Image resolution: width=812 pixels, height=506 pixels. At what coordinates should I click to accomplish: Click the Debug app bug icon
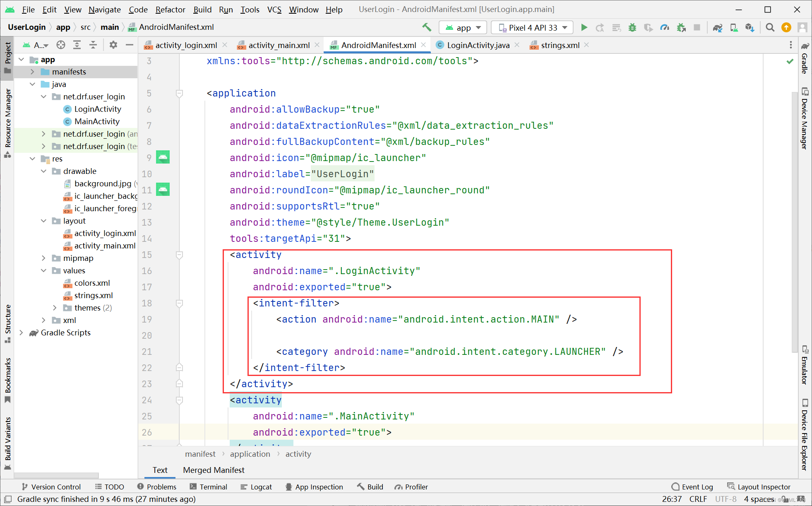point(632,27)
